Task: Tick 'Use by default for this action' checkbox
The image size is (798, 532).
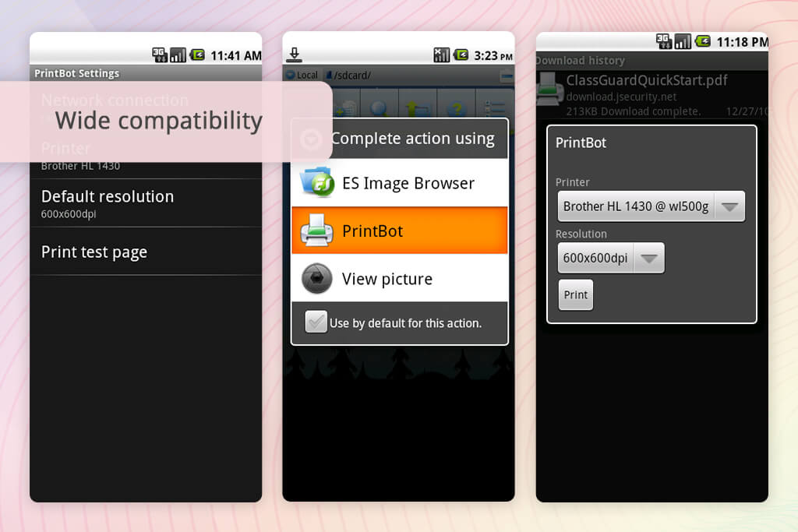Action: tap(316, 322)
